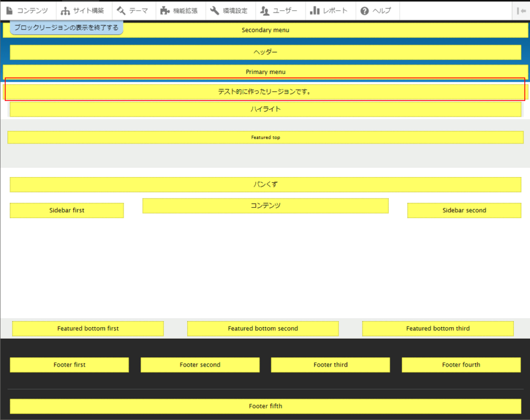This screenshot has width=530, height=420.
Task: Open the ヘルプ menu in the toolbar
Action: 376,10
